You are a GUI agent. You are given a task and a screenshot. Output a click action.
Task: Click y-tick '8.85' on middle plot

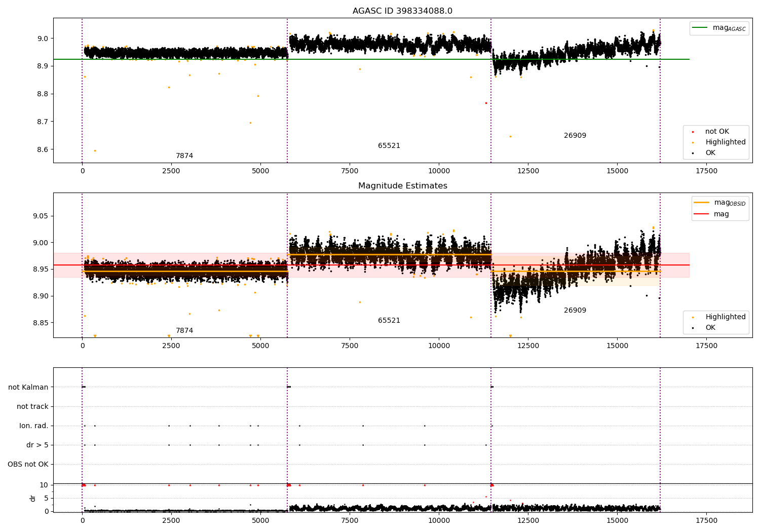point(41,323)
